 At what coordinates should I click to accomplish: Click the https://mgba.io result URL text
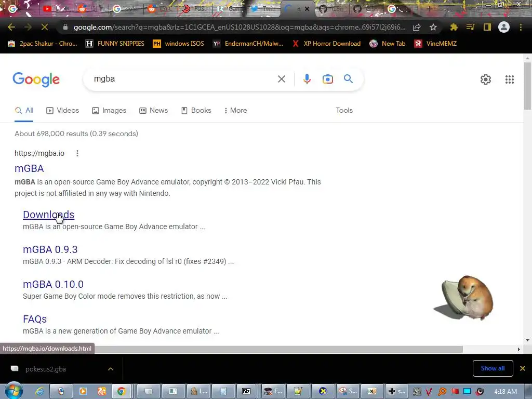click(39, 153)
